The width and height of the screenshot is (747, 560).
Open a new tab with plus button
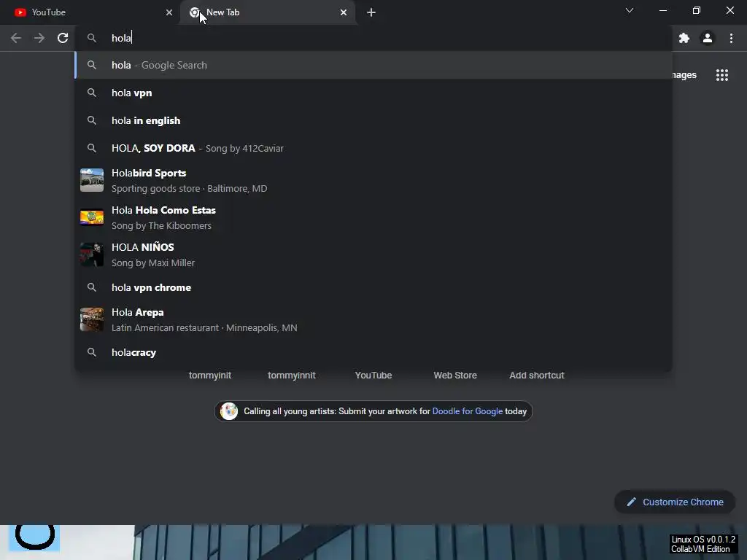371,12
